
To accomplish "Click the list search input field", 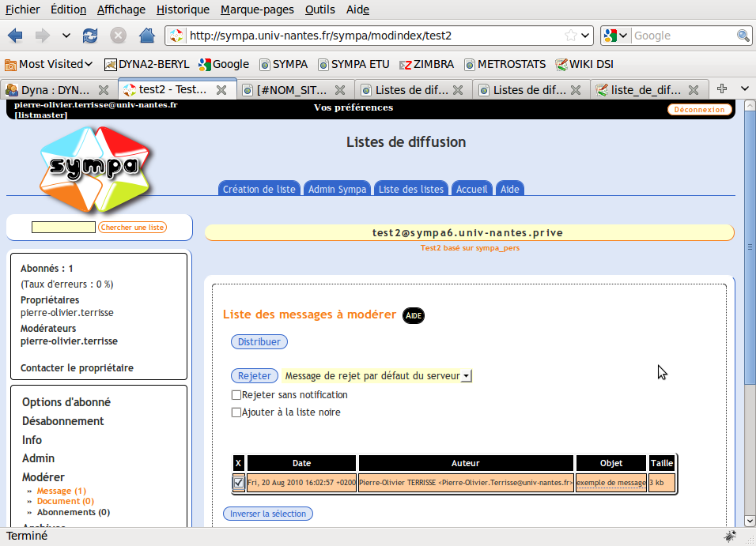I will tap(63, 228).
